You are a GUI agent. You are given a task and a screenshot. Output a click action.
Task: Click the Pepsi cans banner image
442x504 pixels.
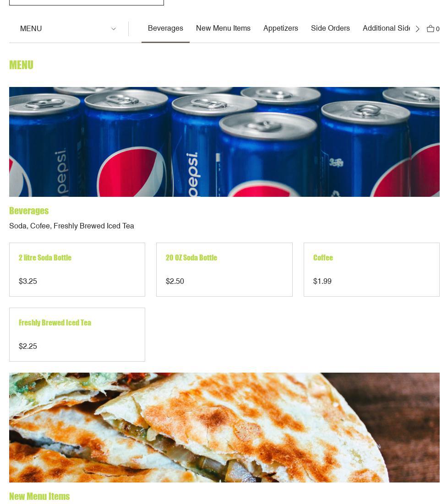click(x=224, y=142)
